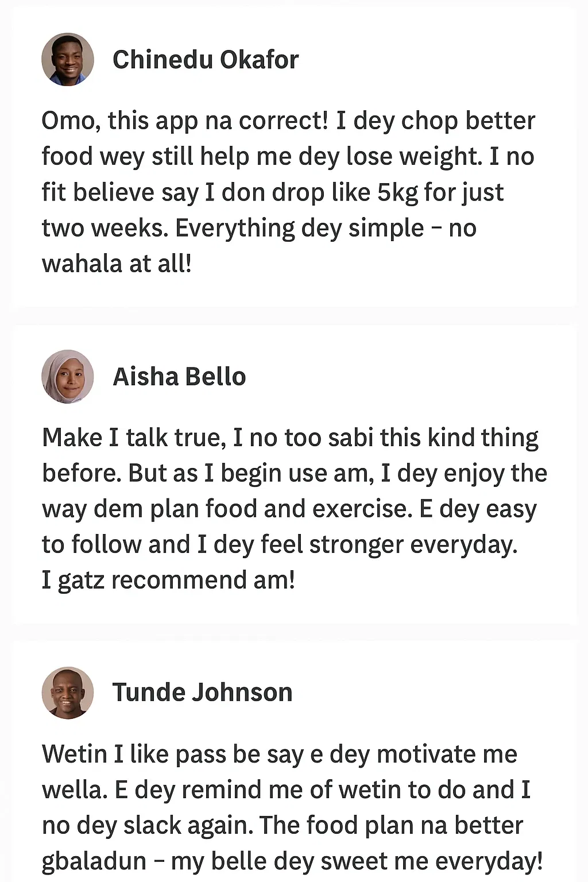Image resolution: width=588 pixels, height=882 pixels.
Task: Open Aisha Bello's profile picture
Action: (68, 376)
